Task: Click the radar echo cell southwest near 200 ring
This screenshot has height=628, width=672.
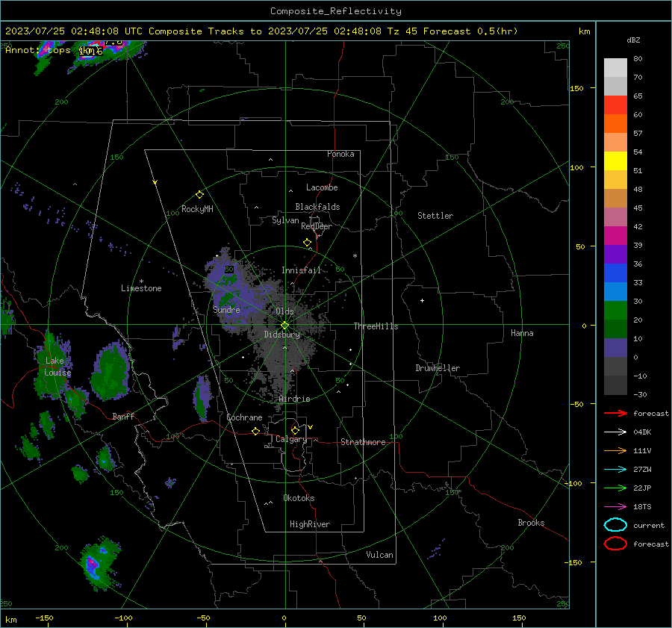Action: 99,562
